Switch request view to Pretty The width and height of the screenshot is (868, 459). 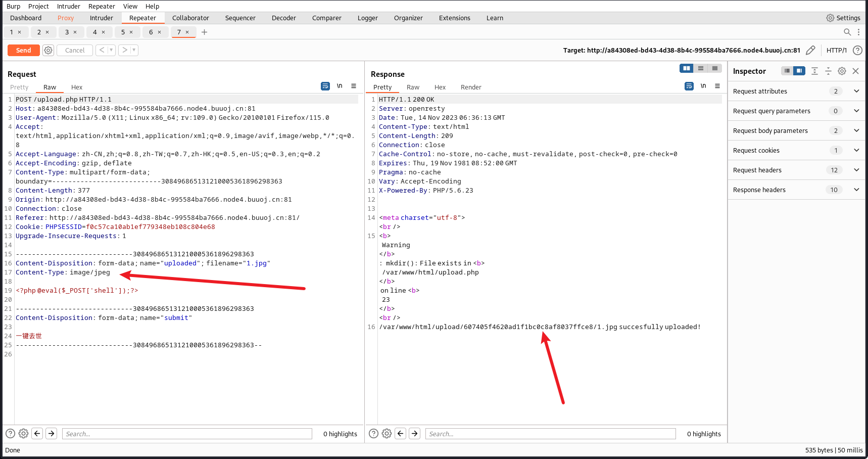[19, 87]
